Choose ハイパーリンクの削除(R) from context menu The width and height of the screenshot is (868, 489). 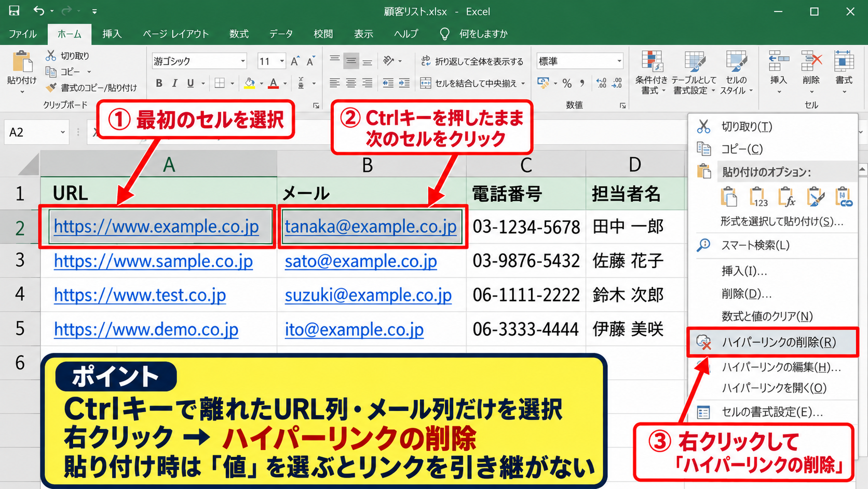point(772,342)
